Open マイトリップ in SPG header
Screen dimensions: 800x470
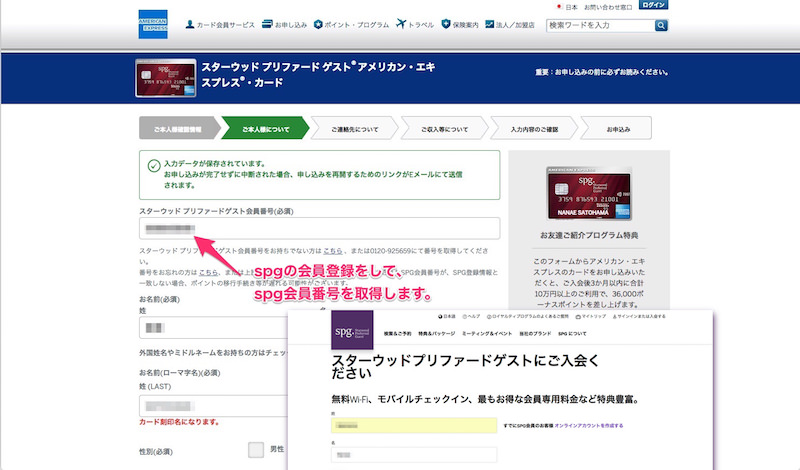tap(590, 316)
